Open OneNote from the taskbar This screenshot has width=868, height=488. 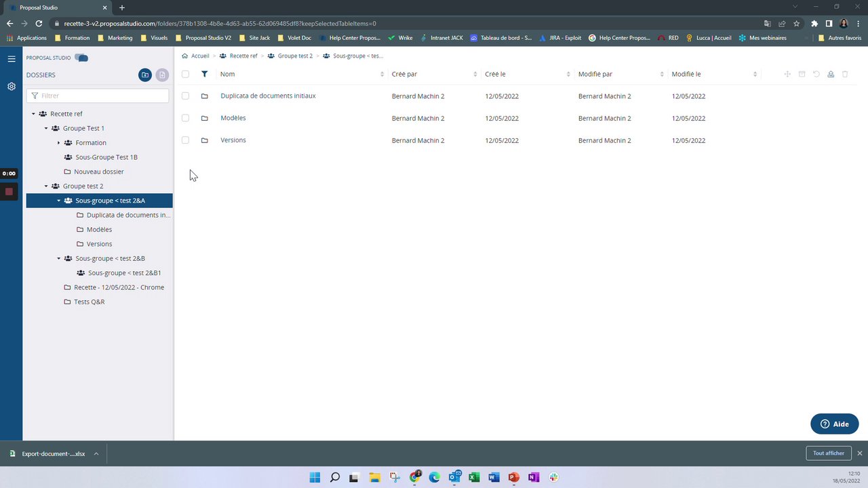click(534, 477)
